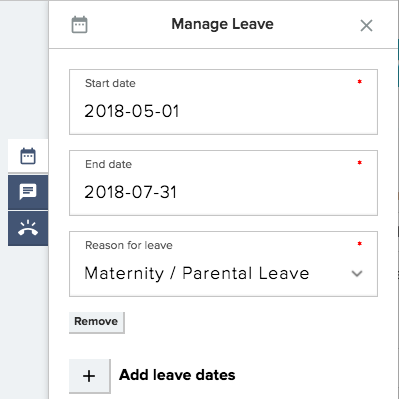Click the red asterisk on Start date

coord(360,82)
